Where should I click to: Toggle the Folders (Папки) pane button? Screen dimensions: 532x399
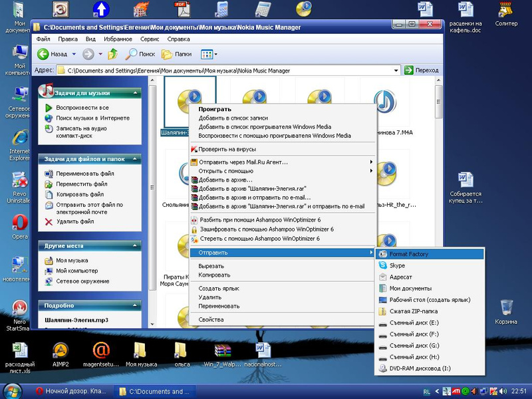(176, 54)
